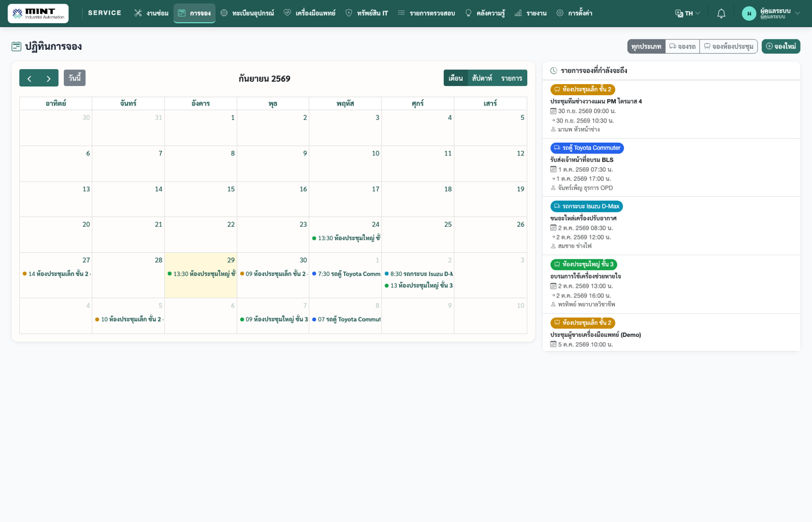Switch calendar to สัปดาห์ view
This screenshot has height=522, width=812.
coord(482,78)
